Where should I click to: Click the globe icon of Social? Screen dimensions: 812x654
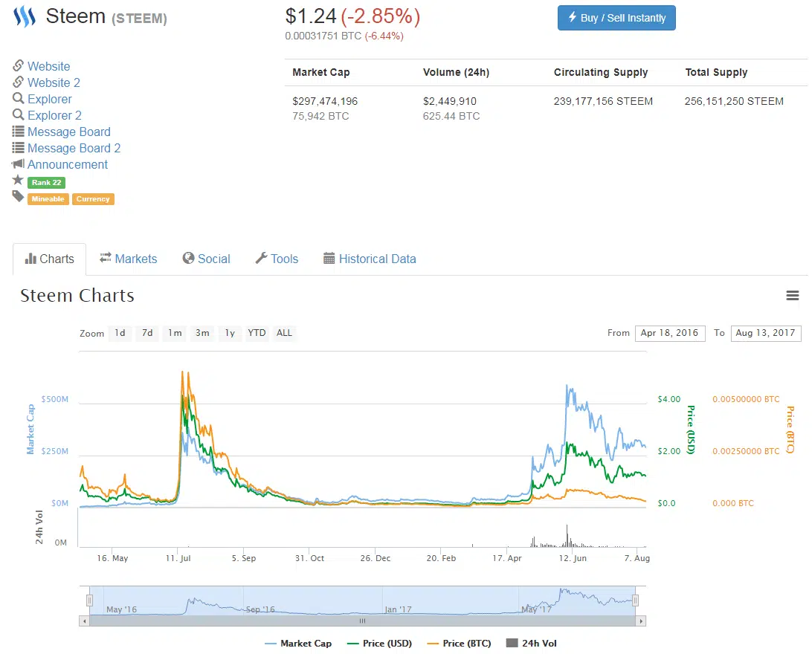[188, 258]
